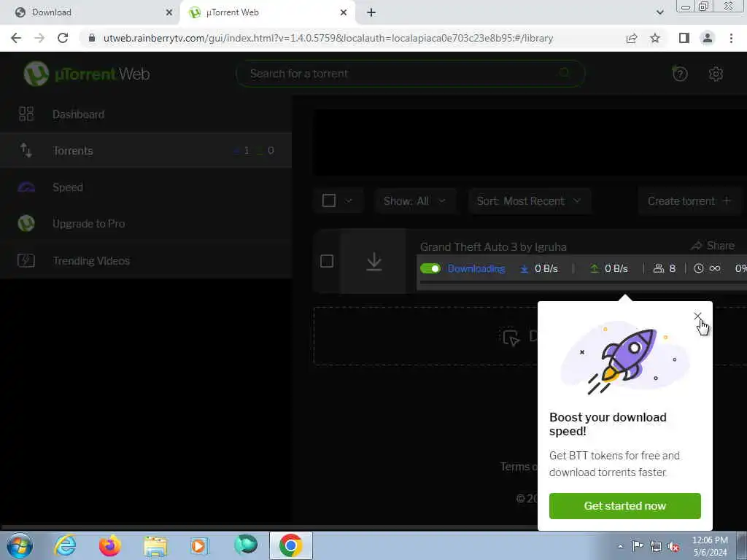
Task: Click the Upgrade to Pro uTorrent icon
Action: pos(26,223)
